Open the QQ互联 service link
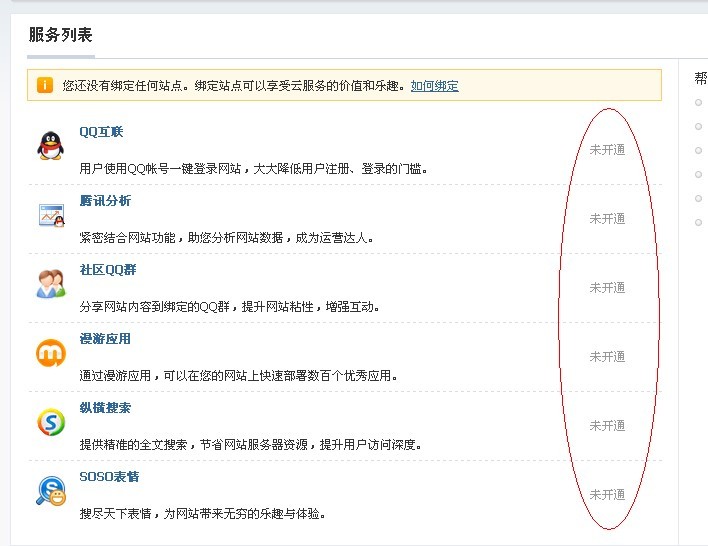This screenshot has width=708, height=546. (x=101, y=132)
